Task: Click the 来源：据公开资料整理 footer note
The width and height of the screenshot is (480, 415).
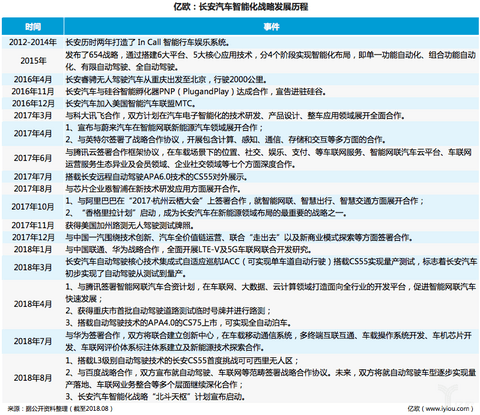Action: pyautogui.click(x=60, y=409)
